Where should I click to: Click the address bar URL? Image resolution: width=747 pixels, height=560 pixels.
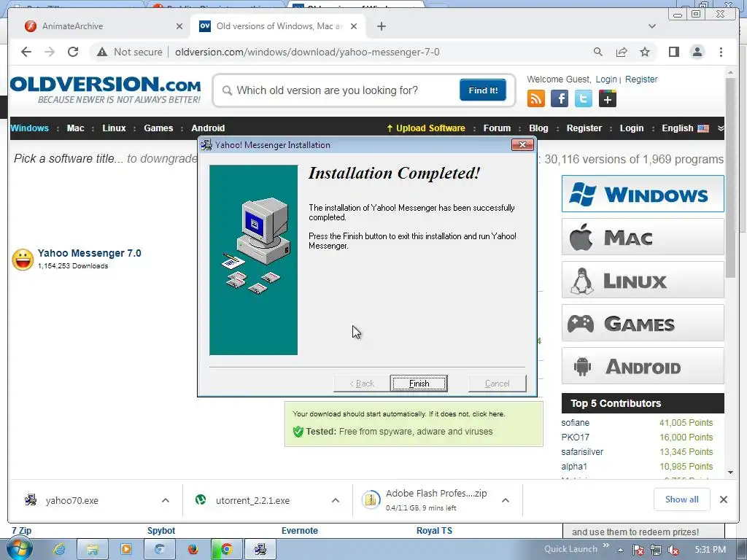307,52
